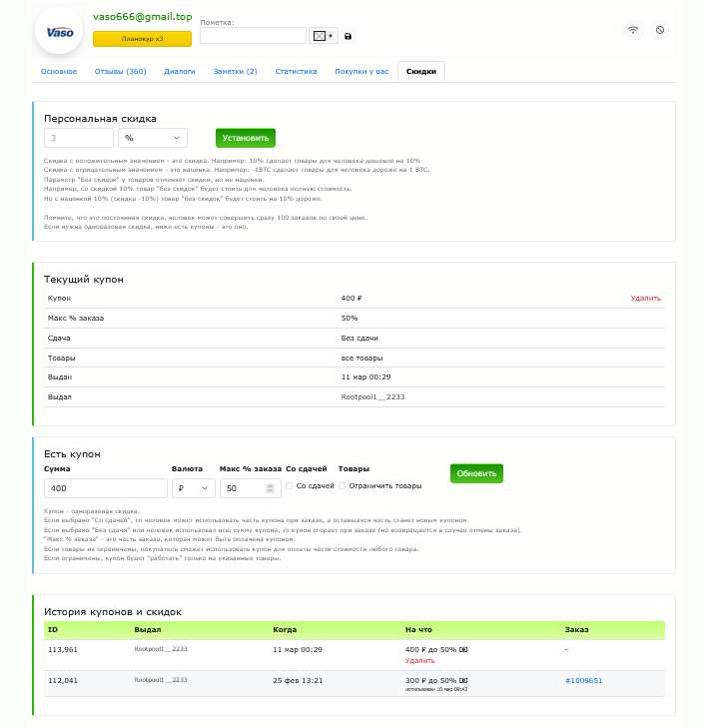Click the icon next to 300 ₽ coupon in history
This screenshot has width=704, height=728.
click(463, 680)
